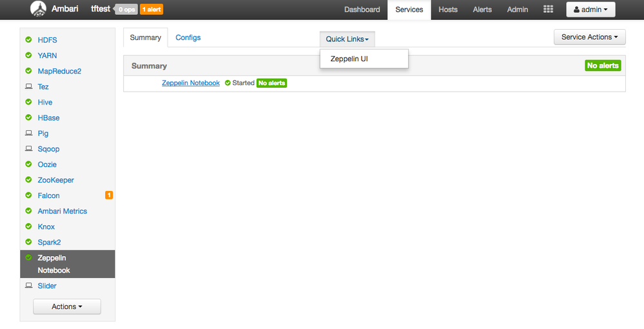Open the ZooKeeper service
Viewport: 644px width, 329px height.
point(56,180)
